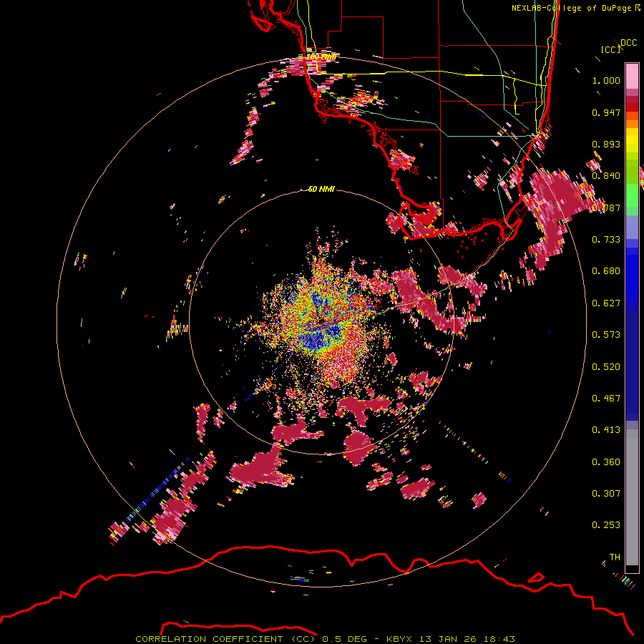Click the 0.733 scale value
Screen dimensions: 644x644
[x=606, y=240]
